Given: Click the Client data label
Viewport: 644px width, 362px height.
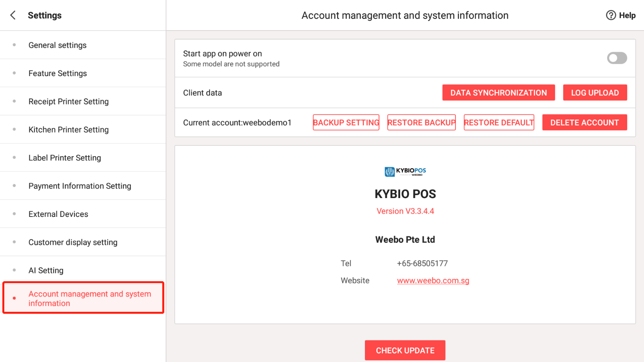Looking at the screenshot, I should 202,93.
